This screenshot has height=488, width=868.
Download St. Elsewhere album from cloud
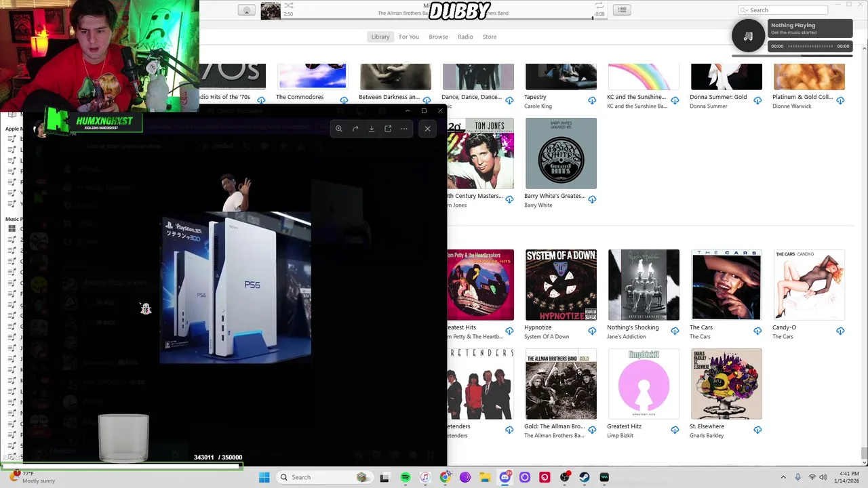757,430
